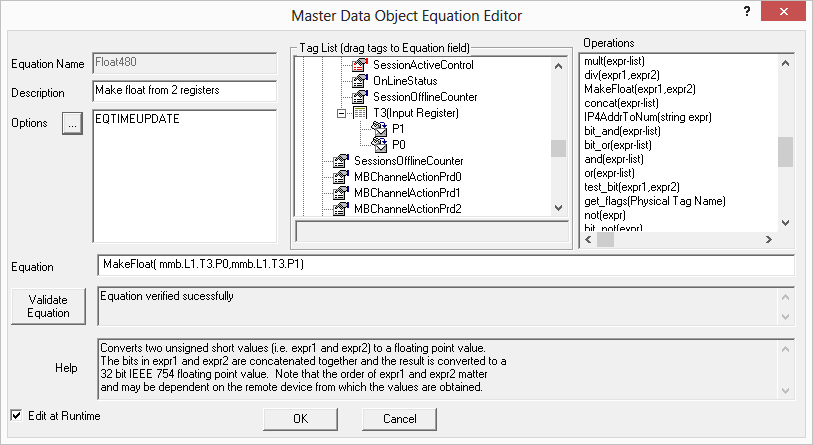Click the Description text field
The width and height of the screenshot is (813, 445).
coord(183,92)
